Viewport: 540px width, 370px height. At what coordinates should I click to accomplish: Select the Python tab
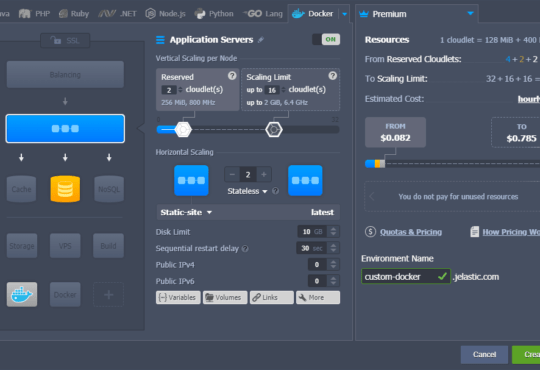pyautogui.click(x=214, y=14)
